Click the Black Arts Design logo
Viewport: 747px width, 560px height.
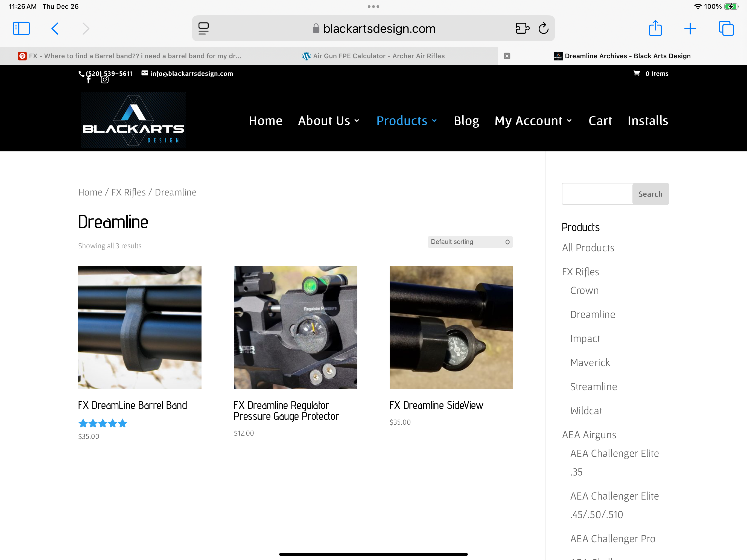click(x=133, y=120)
